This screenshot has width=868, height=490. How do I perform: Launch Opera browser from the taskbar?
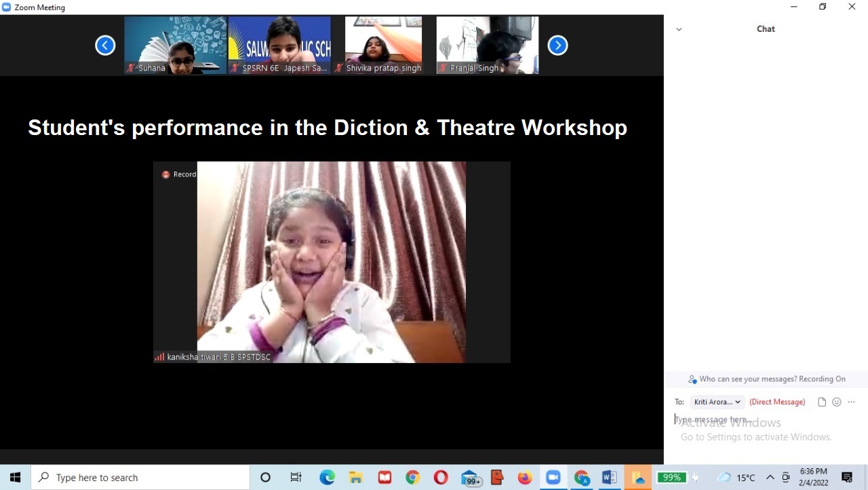[441, 478]
